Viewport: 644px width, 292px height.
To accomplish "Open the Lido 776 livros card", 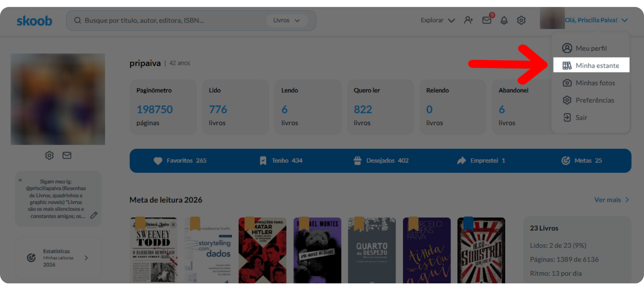I will 235,107.
